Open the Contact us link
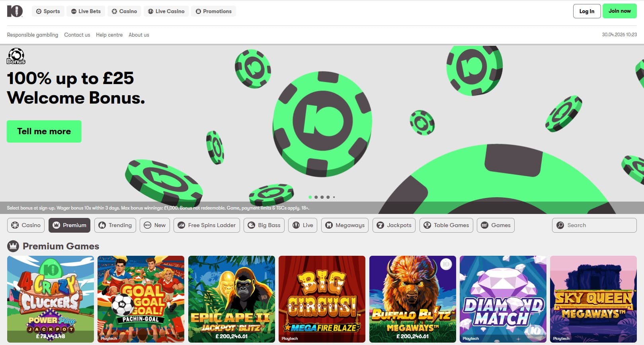 [77, 35]
